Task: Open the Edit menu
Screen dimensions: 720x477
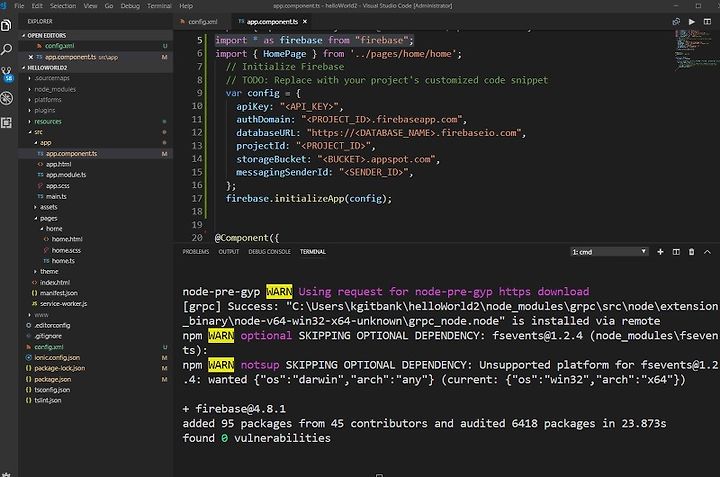Action: 37,6
